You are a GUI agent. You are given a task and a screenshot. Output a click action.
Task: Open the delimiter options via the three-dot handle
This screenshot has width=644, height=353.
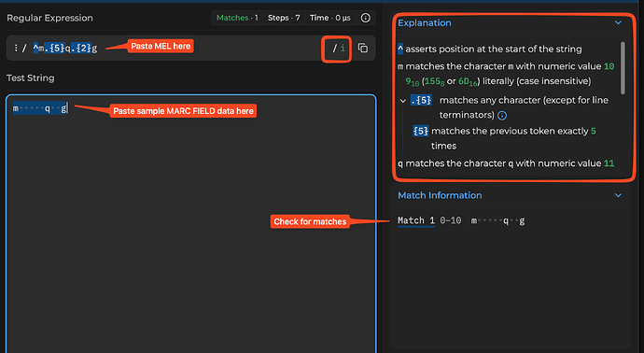point(16,48)
